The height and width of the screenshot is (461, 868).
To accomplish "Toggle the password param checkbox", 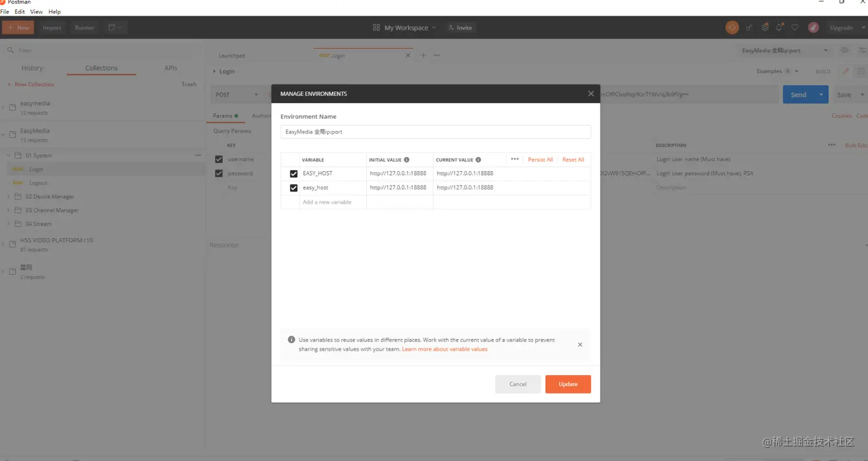I will tap(219, 173).
